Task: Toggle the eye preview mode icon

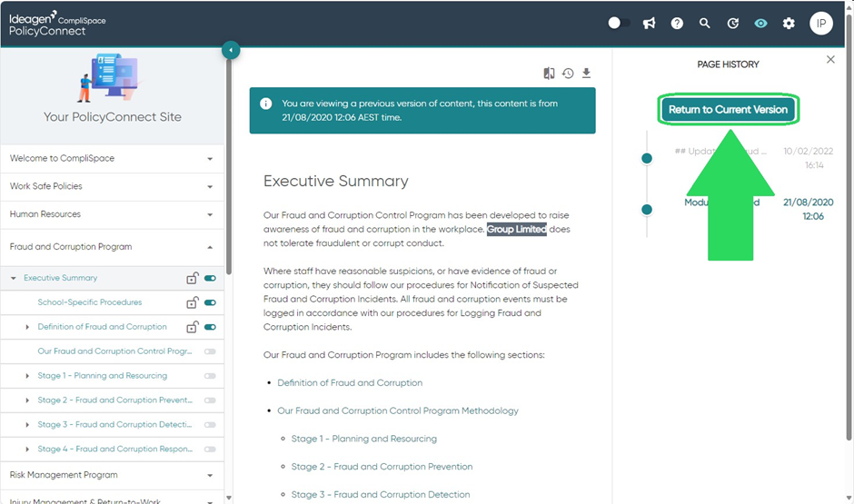Action: click(x=760, y=23)
